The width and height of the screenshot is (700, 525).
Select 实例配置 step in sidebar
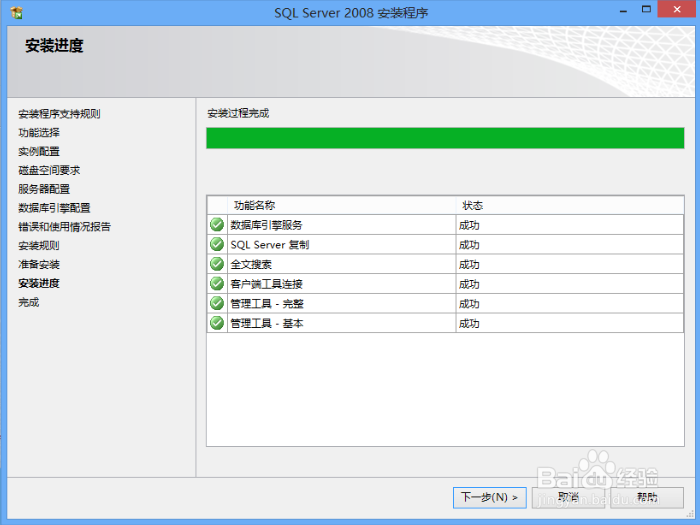39,151
